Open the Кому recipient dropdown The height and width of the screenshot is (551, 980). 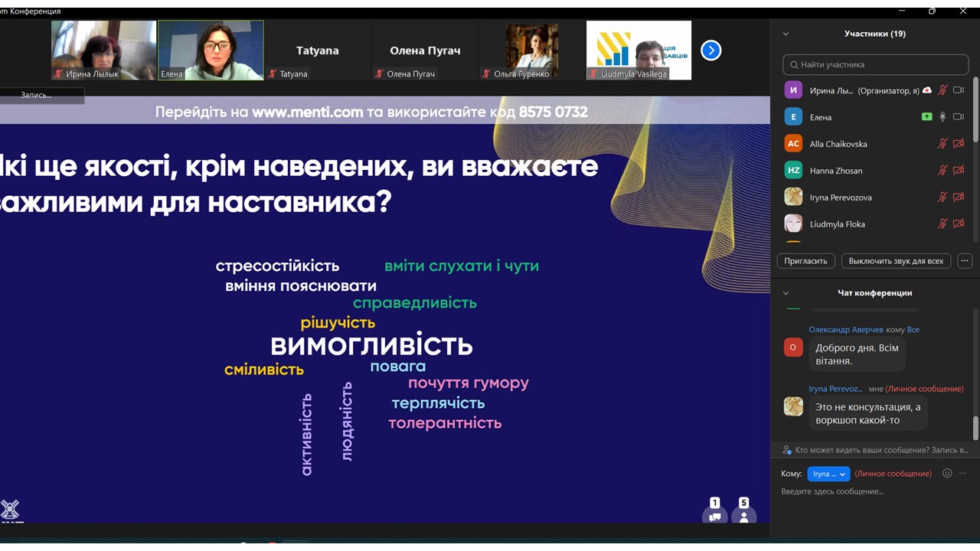coord(828,474)
